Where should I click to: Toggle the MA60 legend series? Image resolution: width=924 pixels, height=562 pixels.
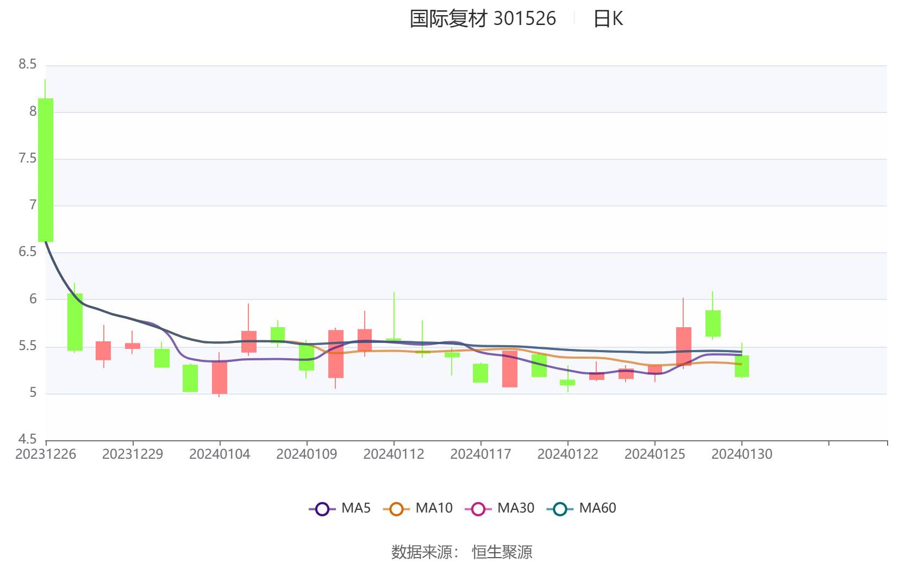(x=581, y=509)
